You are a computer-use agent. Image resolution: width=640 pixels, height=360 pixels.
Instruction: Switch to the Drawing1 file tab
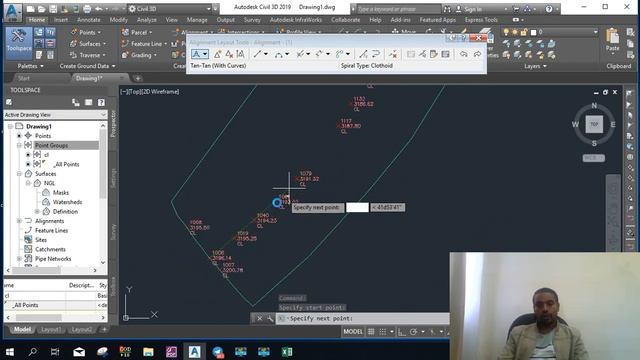(89, 78)
